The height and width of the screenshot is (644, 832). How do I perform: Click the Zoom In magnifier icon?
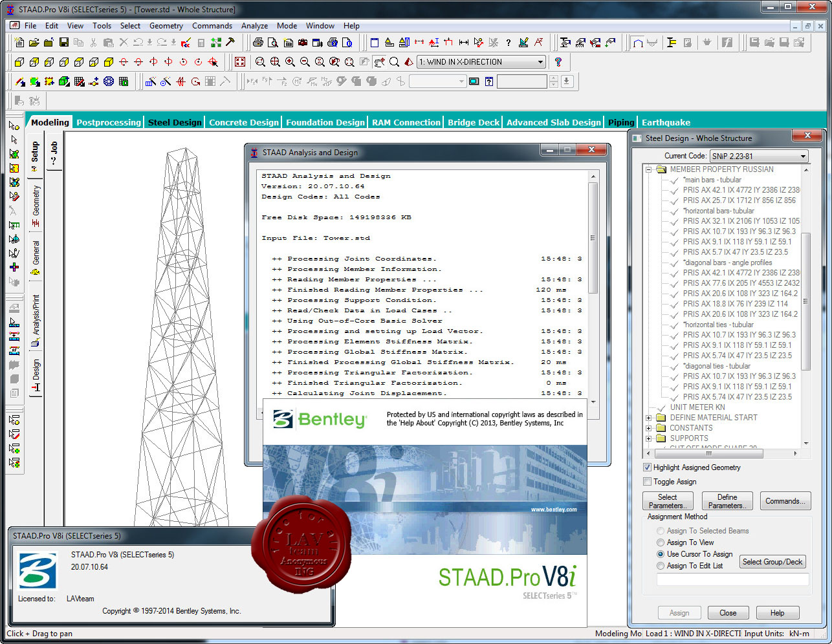(290, 62)
